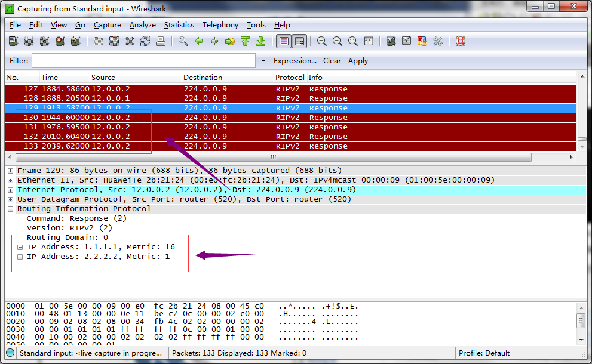
Task: Open the View menu
Action: coord(59,25)
